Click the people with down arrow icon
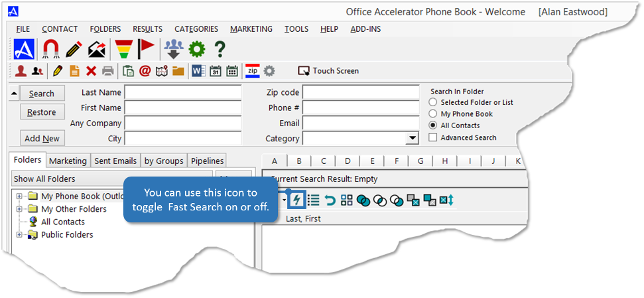This screenshot has width=644, height=298. click(174, 49)
